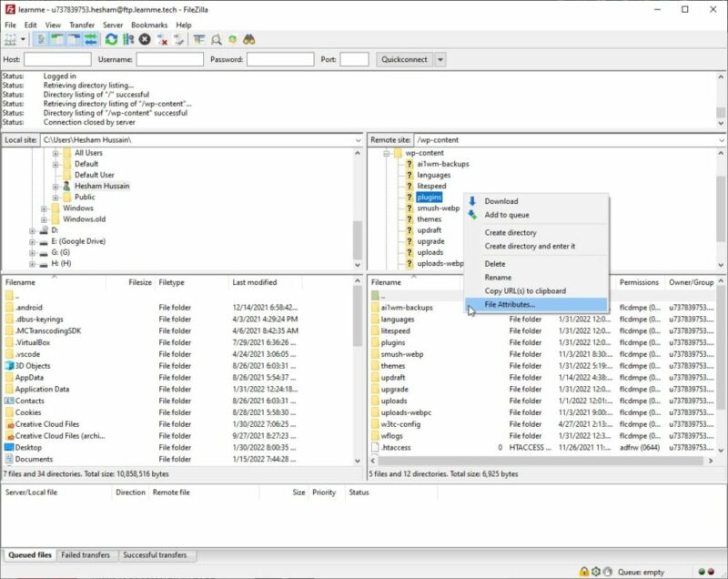
Task: Select the Queued files tab
Action: pyautogui.click(x=30, y=554)
